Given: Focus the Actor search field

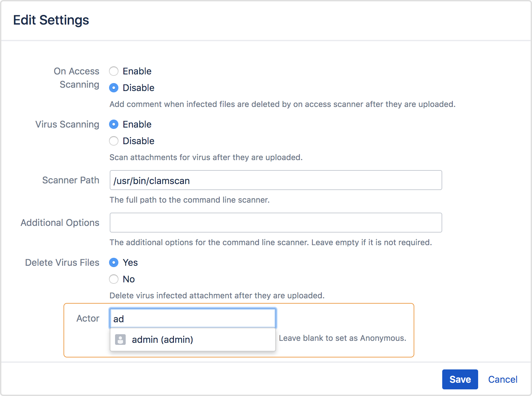Looking at the screenshot, I should [x=192, y=318].
